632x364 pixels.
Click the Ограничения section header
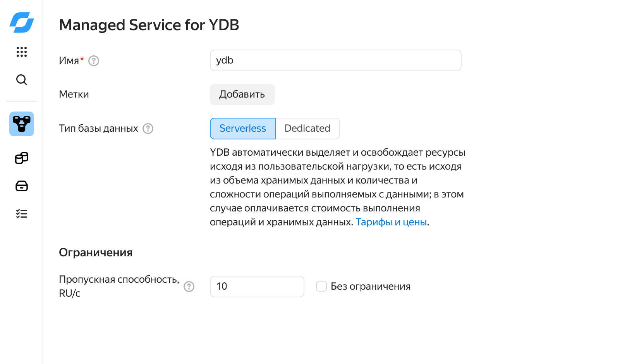coord(96,252)
